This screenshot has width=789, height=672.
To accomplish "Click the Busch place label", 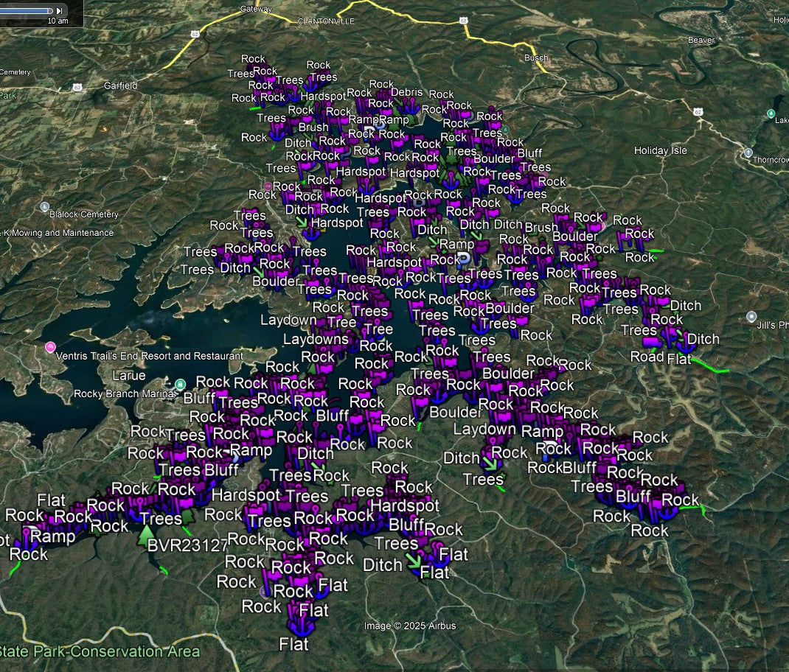I will coord(536,57).
